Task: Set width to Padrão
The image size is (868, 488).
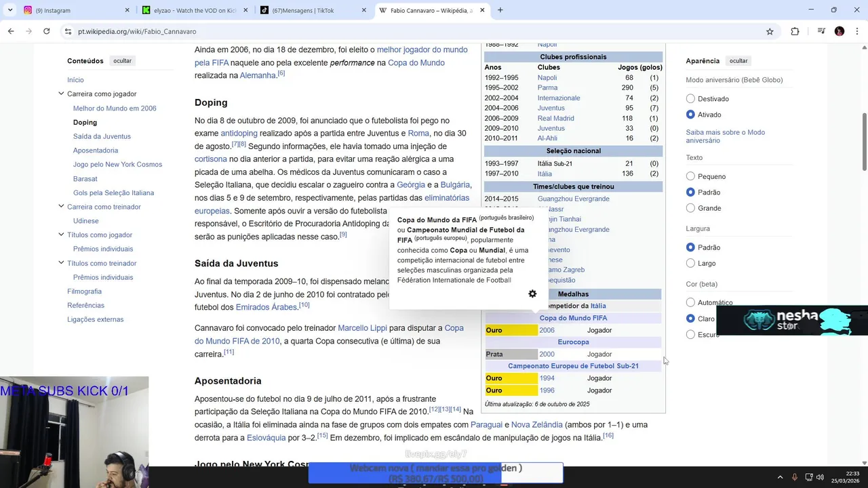Action: pyautogui.click(x=690, y=247)
